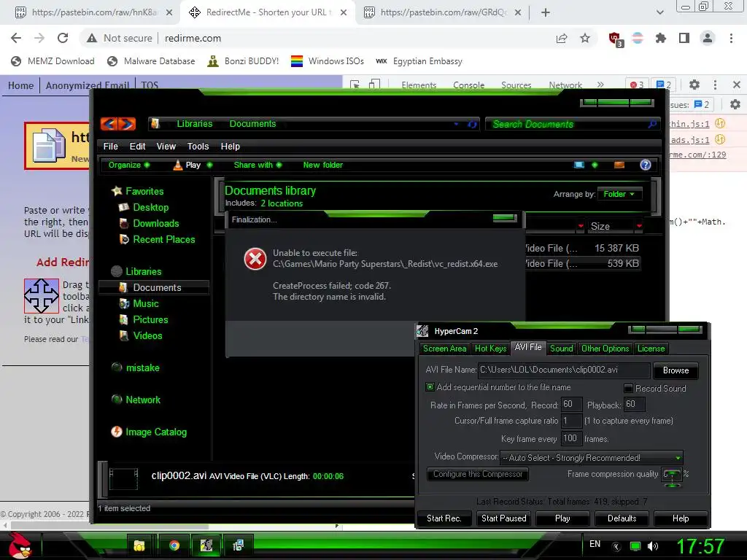This screenshot has height=560, width=747.
Task: Click the Image Catalog icon
Action: pyautogui.click(x=116, y=432)
